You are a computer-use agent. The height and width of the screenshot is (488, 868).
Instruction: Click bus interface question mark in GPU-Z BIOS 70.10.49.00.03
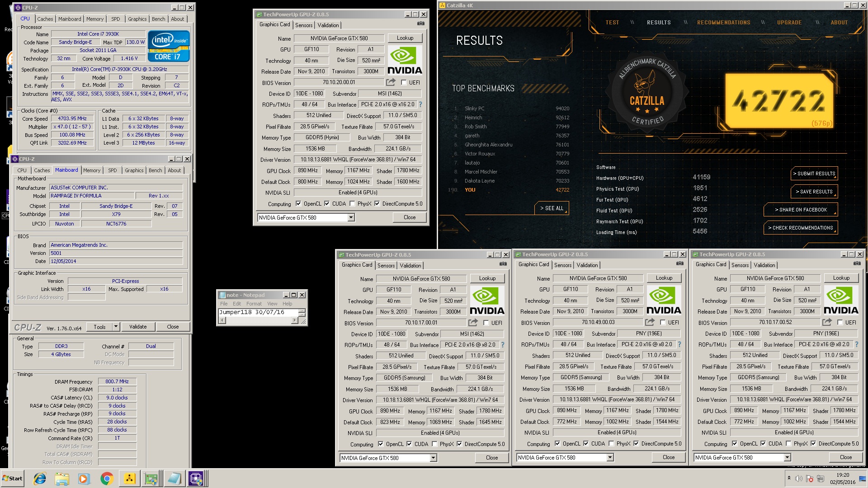[679, 344]
